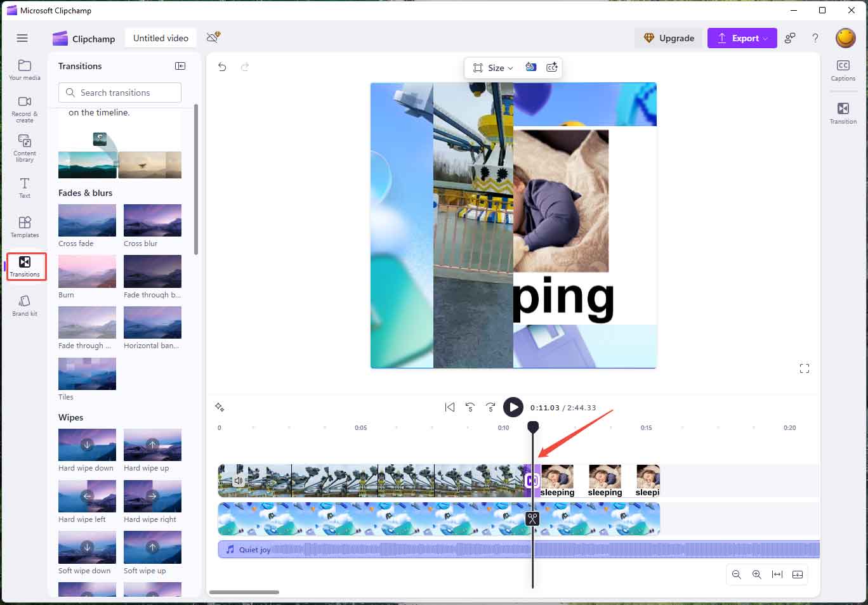
Task: Open the Brand kit panel
Action: tap(24, 306)
